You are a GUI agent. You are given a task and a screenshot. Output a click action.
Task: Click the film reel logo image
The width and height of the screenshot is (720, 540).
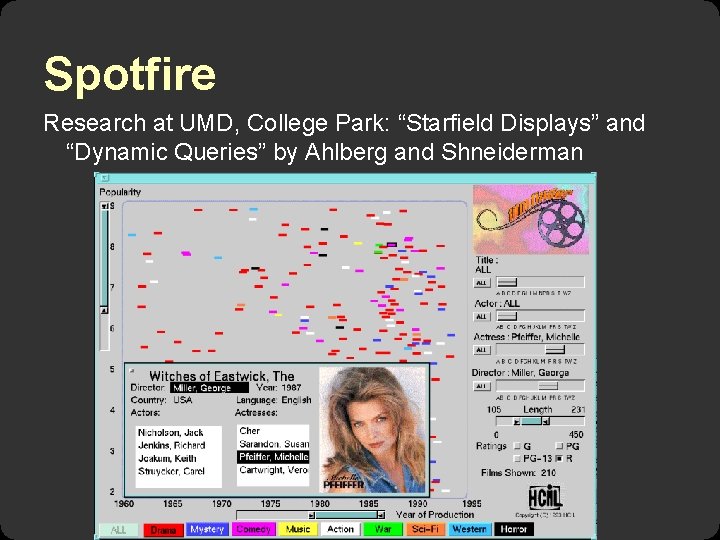531,219
